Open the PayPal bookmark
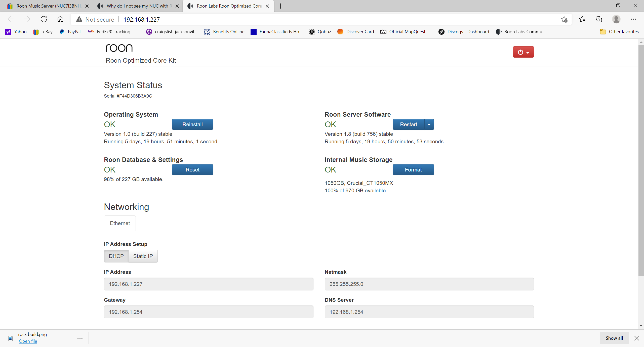Image resolution: width=644 pixels, height=347 pixels. point(70,32)
